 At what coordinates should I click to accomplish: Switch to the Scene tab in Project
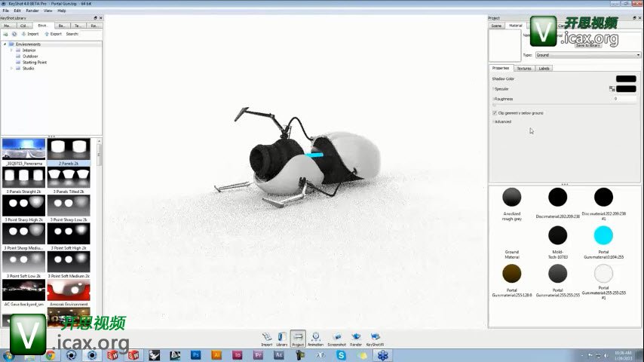point(496,26)
